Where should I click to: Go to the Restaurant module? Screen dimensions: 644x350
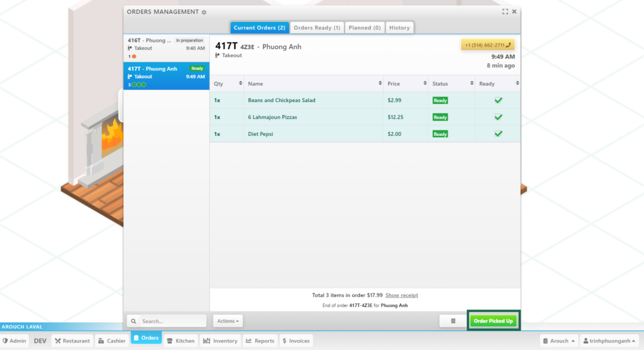[x=72, y=341]
